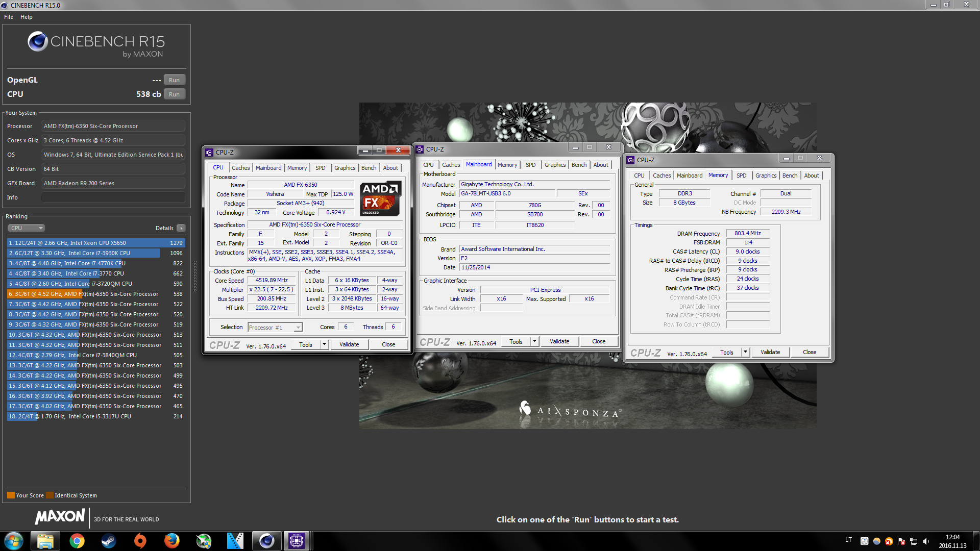Switch to Bench tab in CPU window
980x551 pixels.
[x=369, y=168]
